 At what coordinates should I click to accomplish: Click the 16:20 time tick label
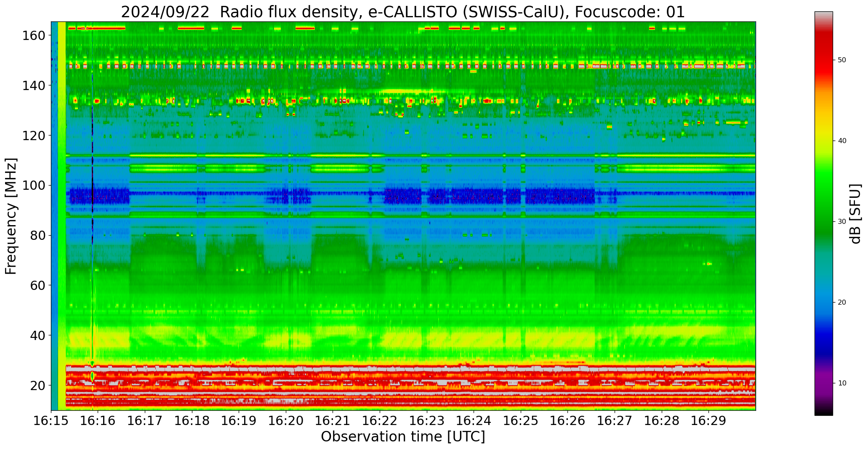click(286, 421)
